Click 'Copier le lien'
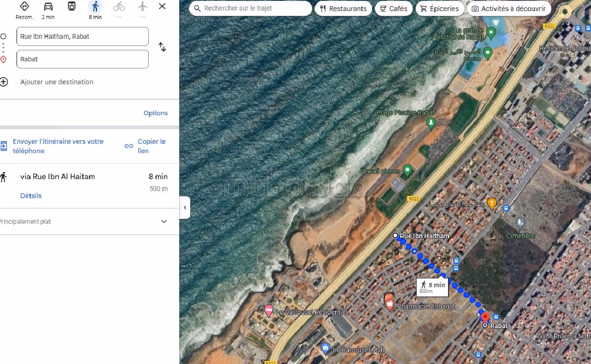591x364 pixels. 152,146
